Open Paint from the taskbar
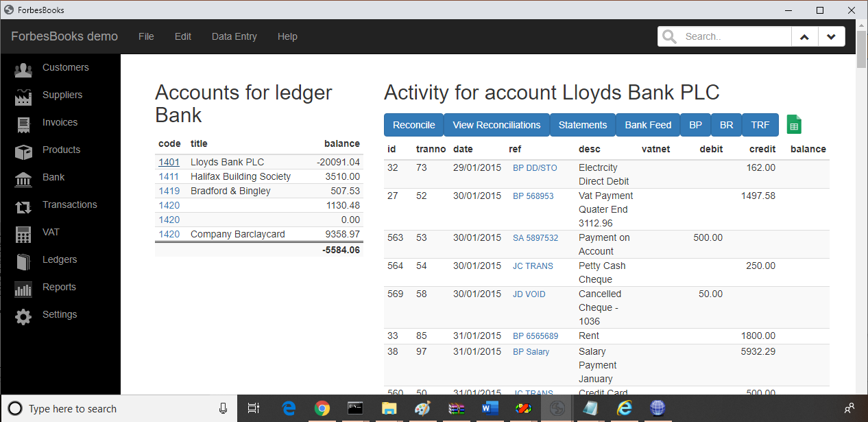Viewport: 868px width, 422px height. [422, 408]
